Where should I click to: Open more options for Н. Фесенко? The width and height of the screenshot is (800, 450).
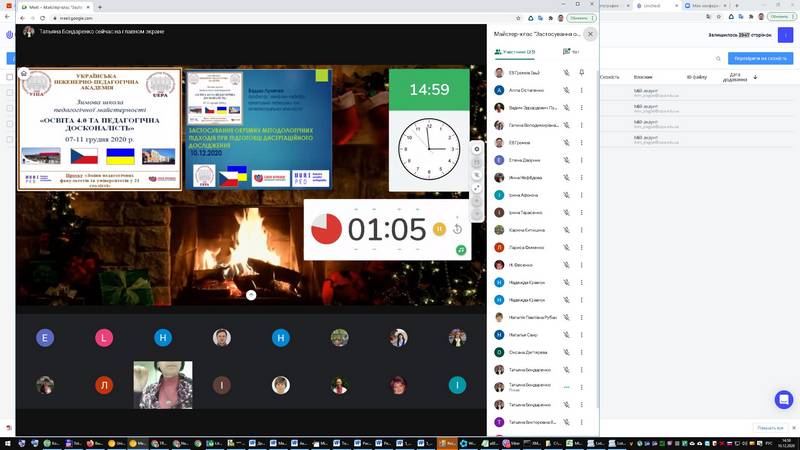(x=582, y=265)
